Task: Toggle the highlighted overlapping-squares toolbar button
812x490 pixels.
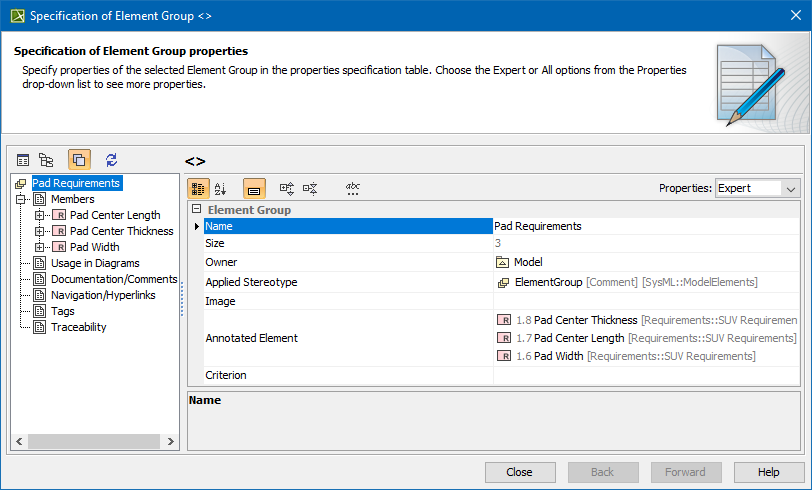Action: coord(79,160)
